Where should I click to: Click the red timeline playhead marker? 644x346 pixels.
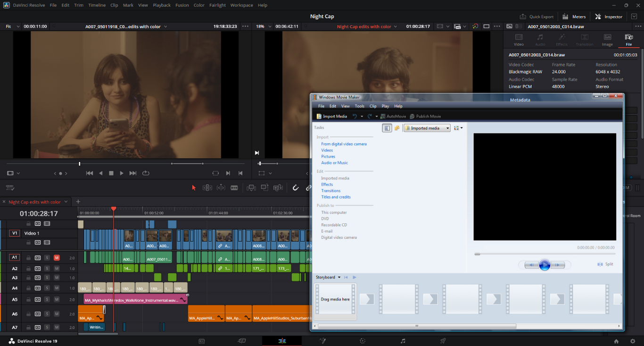pyautogui.click(x=114, y=209)
